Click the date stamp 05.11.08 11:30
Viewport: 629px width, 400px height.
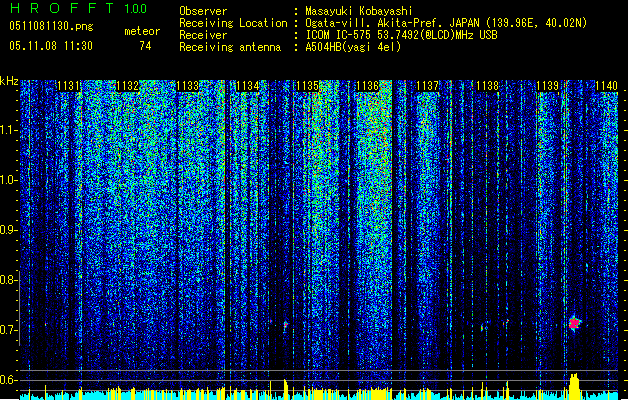click(x=51, y=46)
